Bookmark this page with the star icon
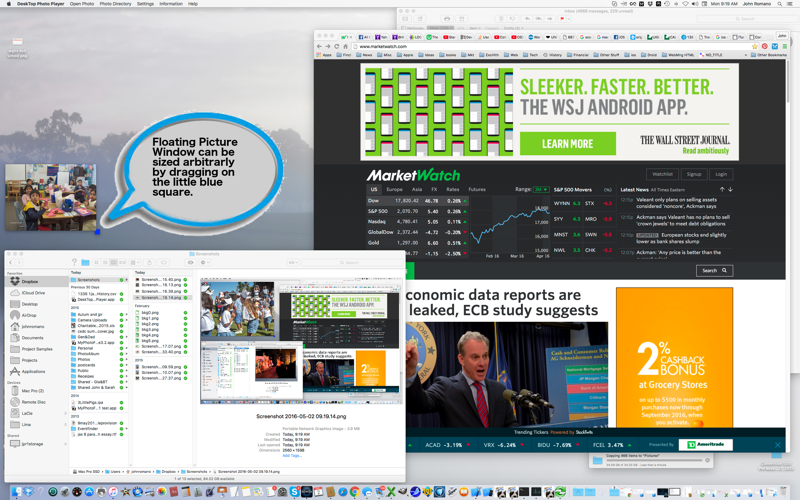 click(x=755, y=46)
